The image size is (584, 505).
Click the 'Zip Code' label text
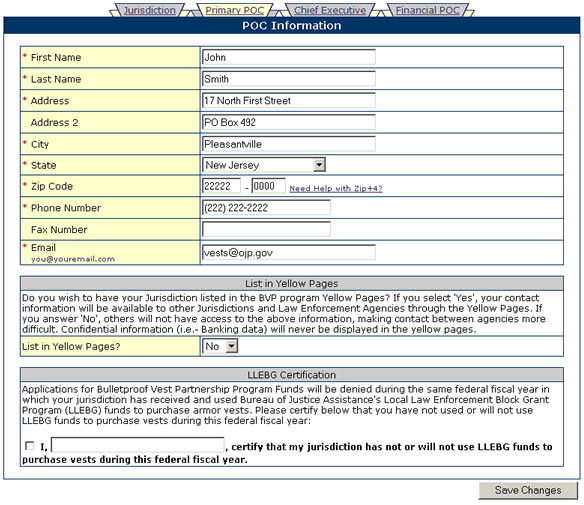pos(52,186)
